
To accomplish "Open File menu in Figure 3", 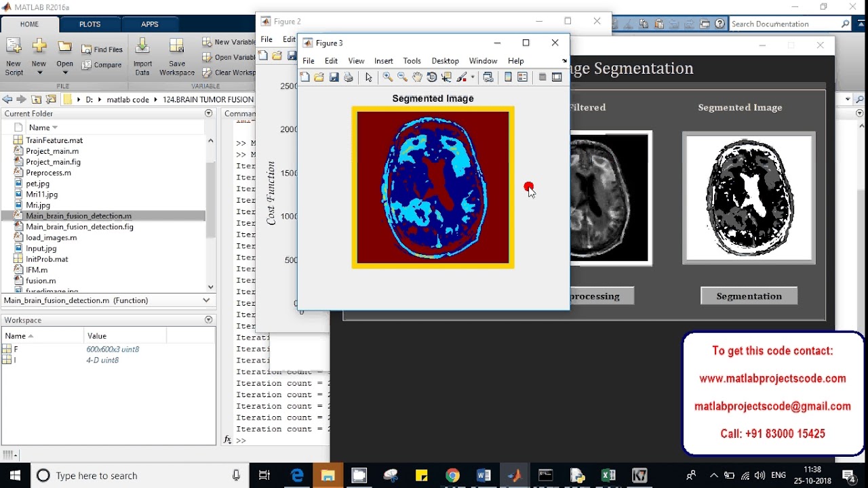I will pos(309,61).
